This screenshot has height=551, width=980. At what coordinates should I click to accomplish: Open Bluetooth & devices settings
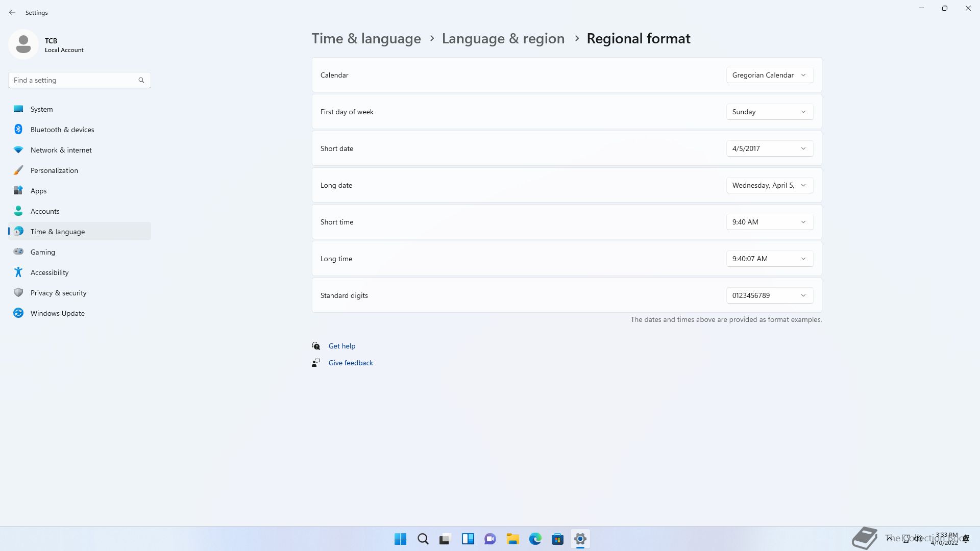(x=80, y=130)
